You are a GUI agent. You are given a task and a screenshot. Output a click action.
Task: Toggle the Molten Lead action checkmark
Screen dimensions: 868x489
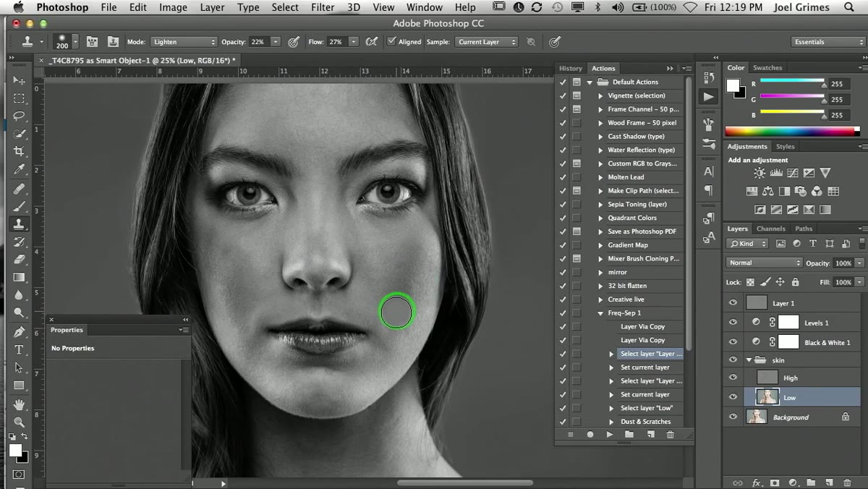click(x=563, y=177)
